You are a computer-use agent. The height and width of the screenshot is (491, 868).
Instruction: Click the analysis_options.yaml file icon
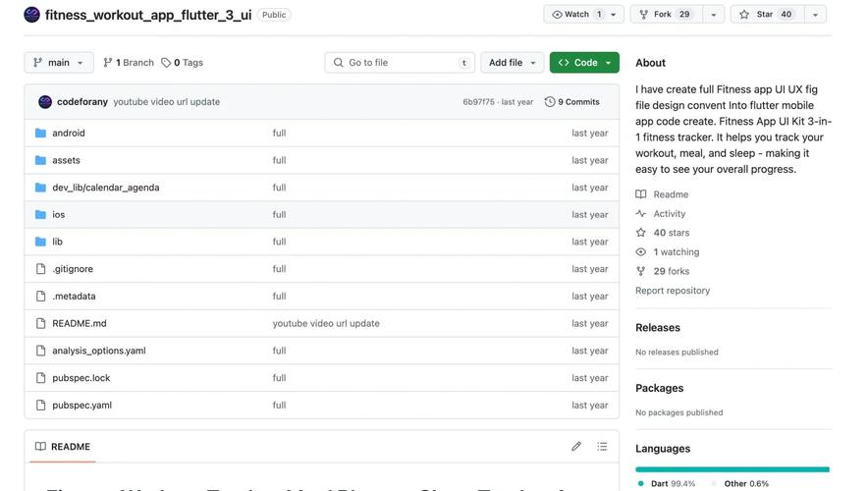click(x=40, y=351)
